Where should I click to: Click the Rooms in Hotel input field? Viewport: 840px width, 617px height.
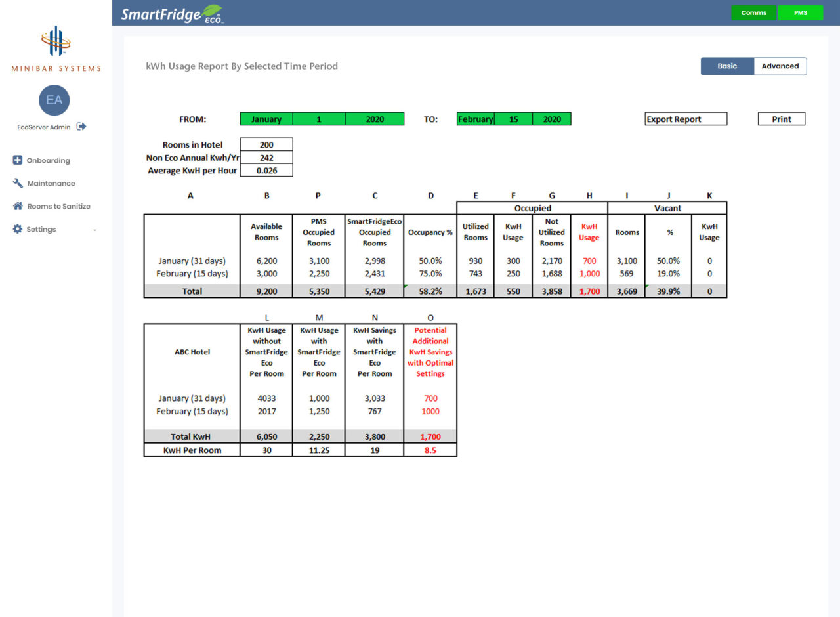pyautogui.click(x=266, y=144)
